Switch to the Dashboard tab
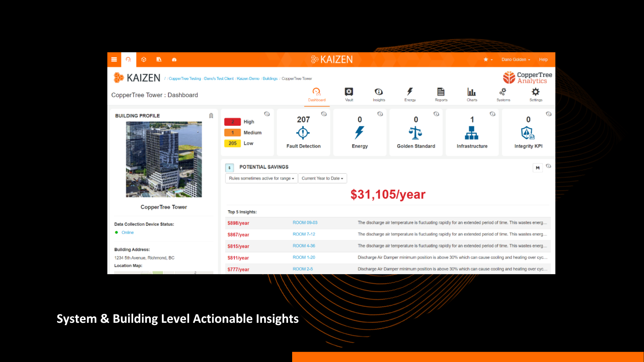644x362 pixels. coord(317,95)
